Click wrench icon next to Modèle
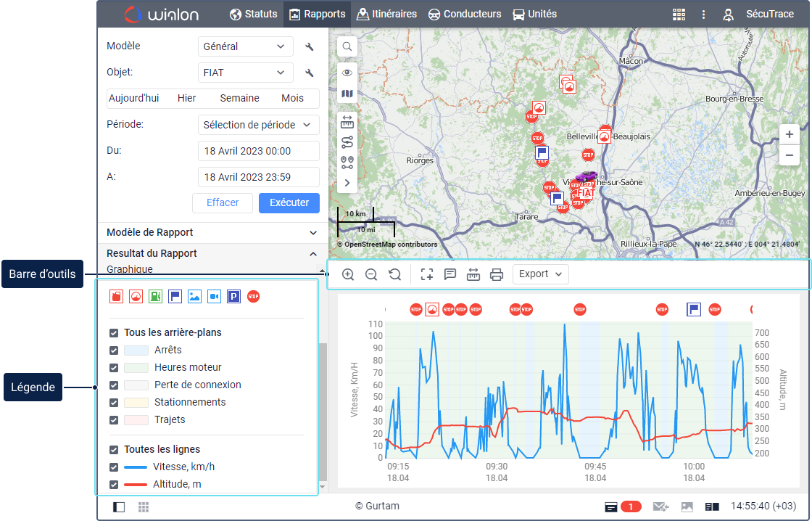The height and width of the screenshot is (521, 812). click(x=309, y=46)
